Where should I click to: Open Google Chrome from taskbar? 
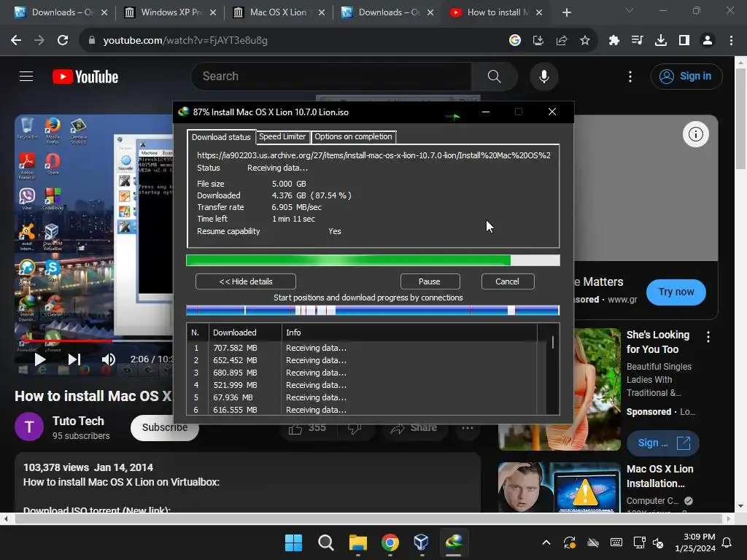tap(390, 542)
